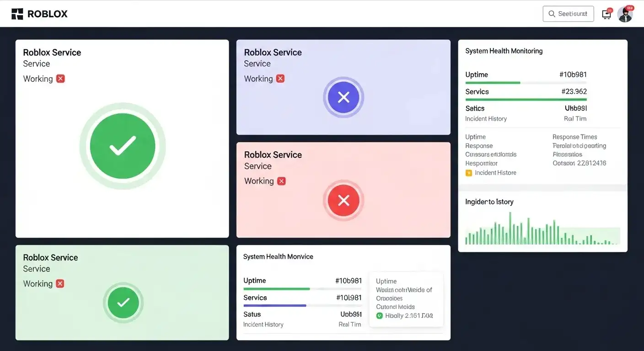This screenshot has width=644, height=351.
Task: Click the purple Services progress bar
Action: [x=275, y=305]
